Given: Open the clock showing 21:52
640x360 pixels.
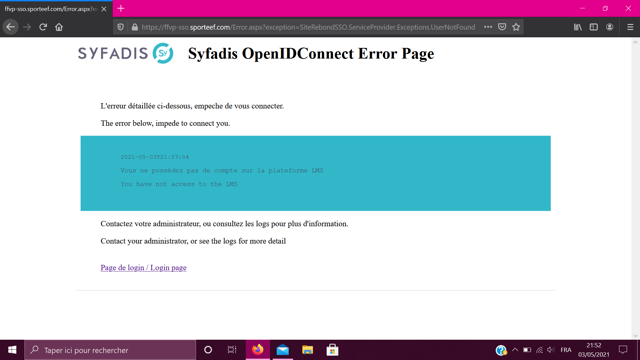Looking at the screenshot, I should click(593, 350).
